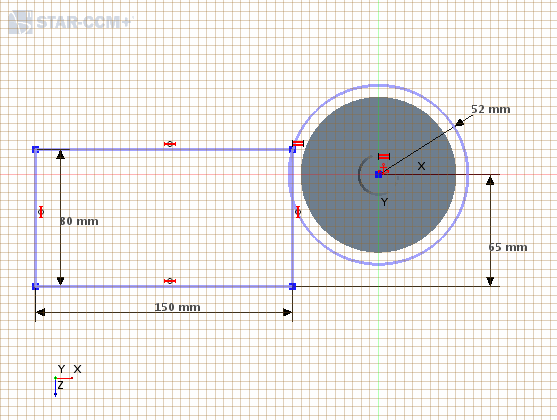Viewport: 557px width, 420px height.
Task: Click vertical constraint icon on left edge
Action: click(x=41, y=212)
